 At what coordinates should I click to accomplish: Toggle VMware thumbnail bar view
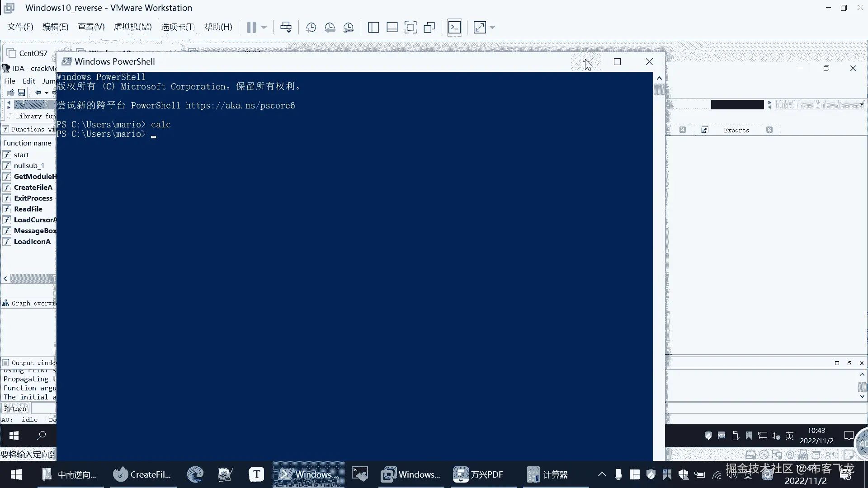point(392,28)
